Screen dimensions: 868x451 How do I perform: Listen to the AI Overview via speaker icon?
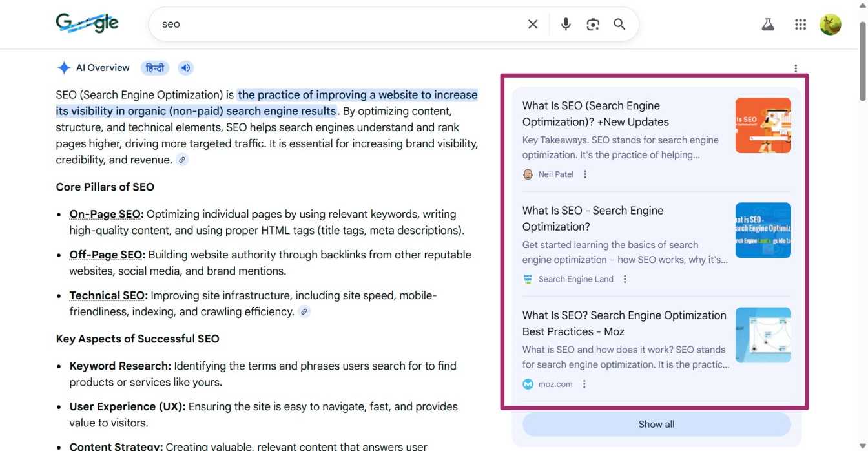tap(185, 67)
